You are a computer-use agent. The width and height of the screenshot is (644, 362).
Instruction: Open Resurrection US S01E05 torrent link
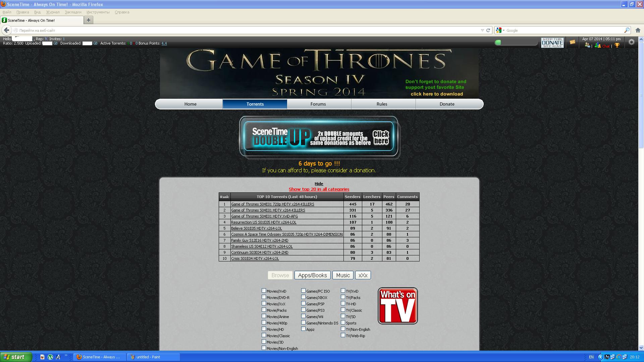(264, 222)
